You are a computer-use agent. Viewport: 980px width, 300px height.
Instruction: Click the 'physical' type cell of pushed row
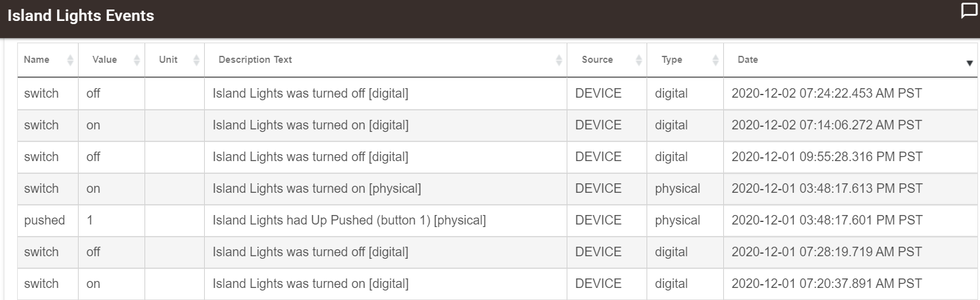685,220
